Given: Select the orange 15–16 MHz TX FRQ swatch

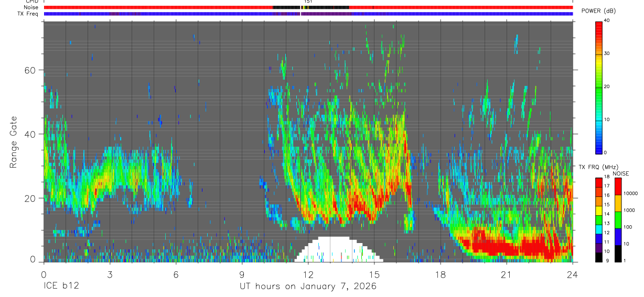Looking at the screenshot, I should pos(599,201).
